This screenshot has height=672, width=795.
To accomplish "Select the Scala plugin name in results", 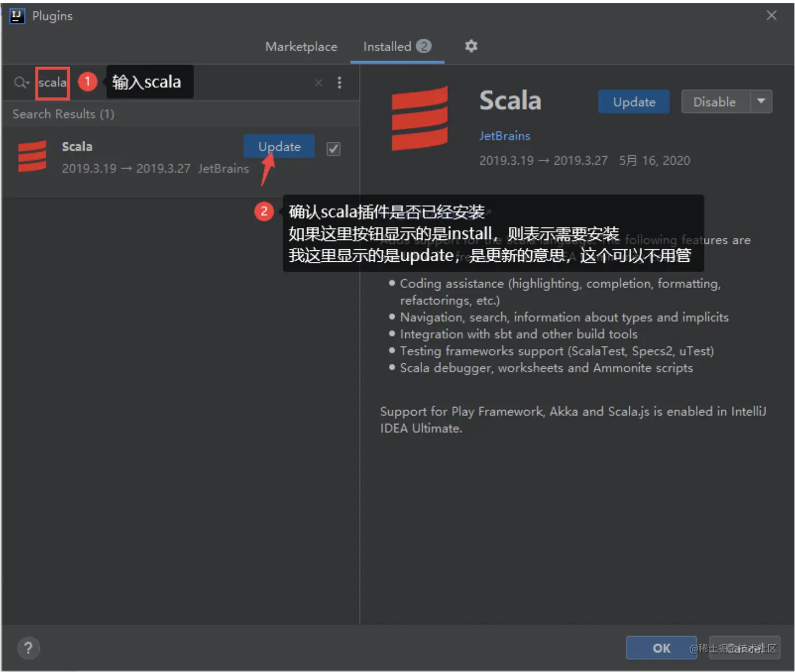I will [x=77, y=146].
